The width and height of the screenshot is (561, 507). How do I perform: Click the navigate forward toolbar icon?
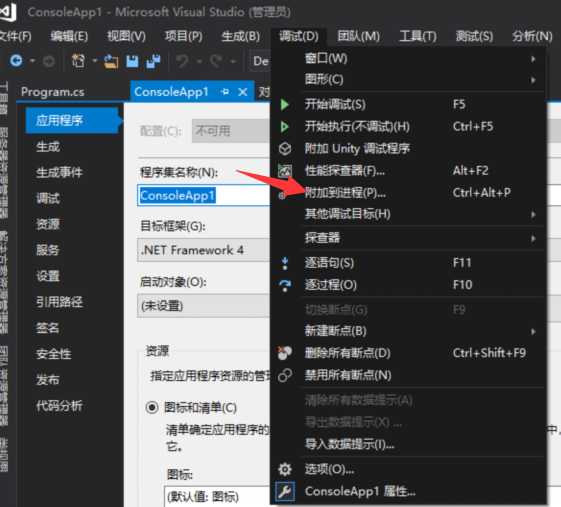click(49, 62)
